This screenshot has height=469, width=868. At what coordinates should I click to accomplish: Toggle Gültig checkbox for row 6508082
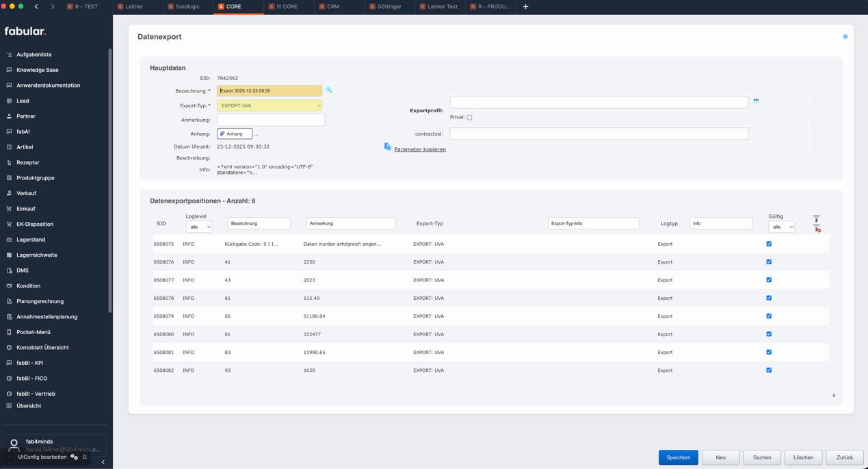tap(769, 370)
